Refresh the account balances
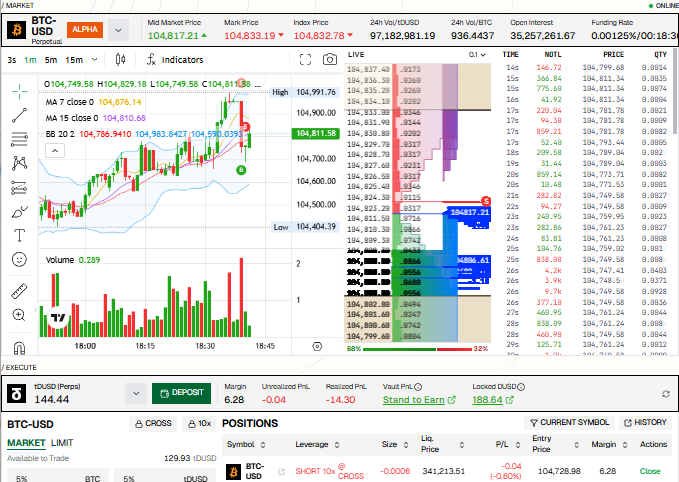 coord(666,394)
